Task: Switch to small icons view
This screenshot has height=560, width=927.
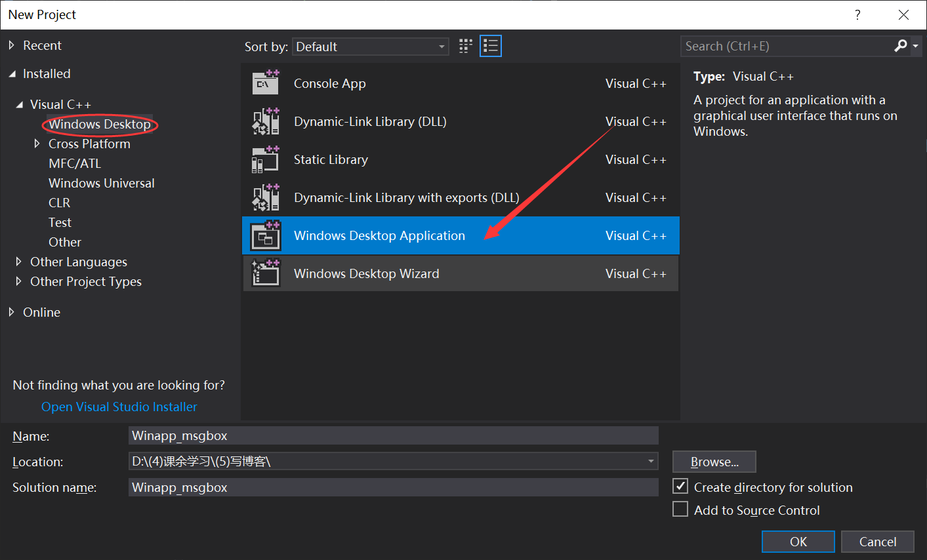Action: tap(466, 46)
